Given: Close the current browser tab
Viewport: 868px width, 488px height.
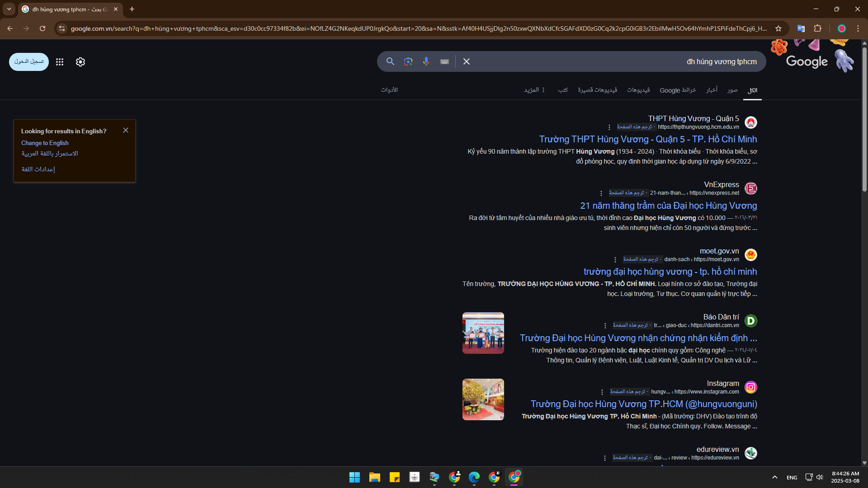Looking at the screenshot, I should [116, 9].
